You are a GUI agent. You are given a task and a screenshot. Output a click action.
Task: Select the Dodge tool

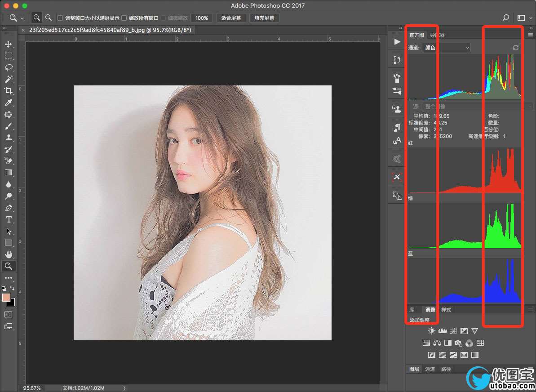[9, 196]
